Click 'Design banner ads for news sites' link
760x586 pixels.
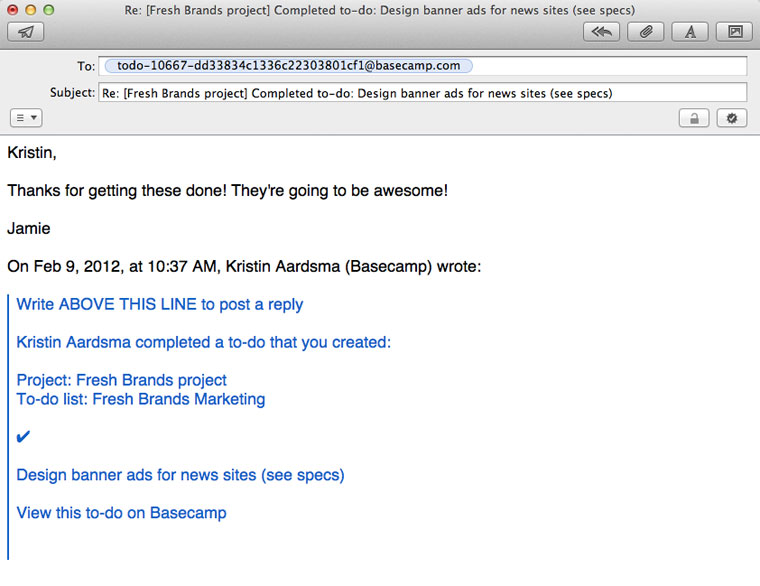tap(180, 475)
